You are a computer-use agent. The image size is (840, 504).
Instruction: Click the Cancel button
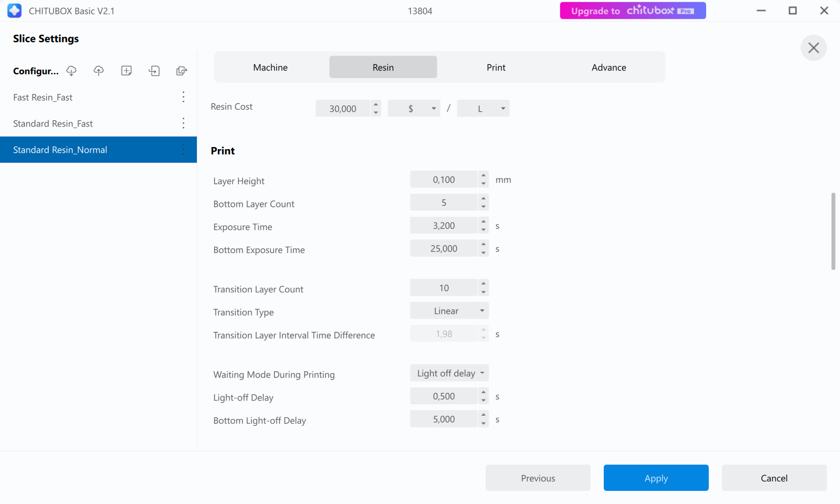point(774,478)
